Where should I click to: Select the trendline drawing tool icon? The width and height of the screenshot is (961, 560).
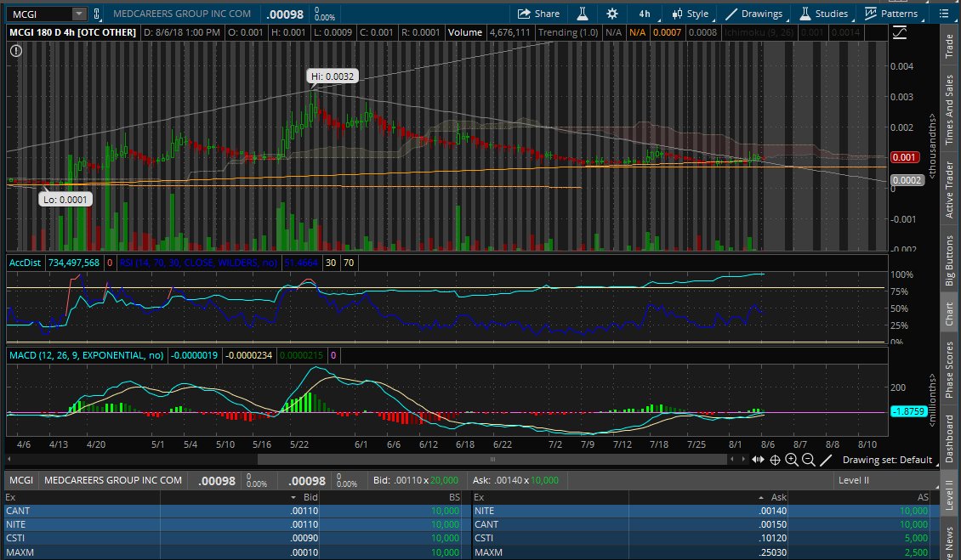pos(826,460)
